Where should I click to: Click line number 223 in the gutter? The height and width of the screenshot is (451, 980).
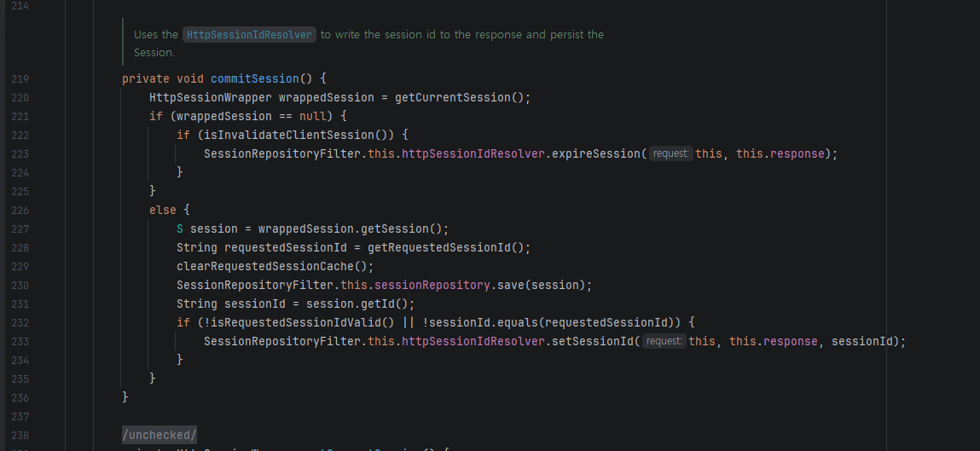(x=20, y=153)
